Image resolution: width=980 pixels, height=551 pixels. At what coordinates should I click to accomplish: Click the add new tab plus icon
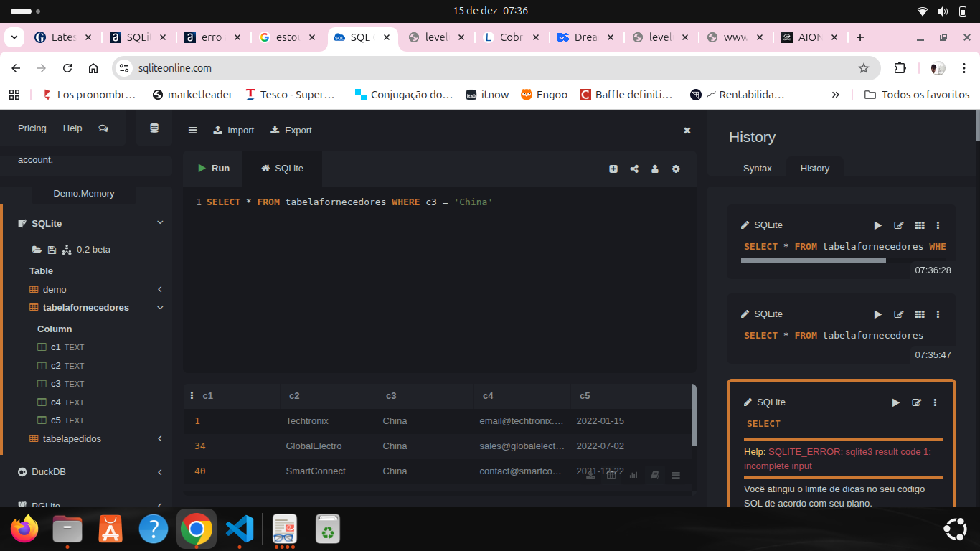click(x=613, y=169)
